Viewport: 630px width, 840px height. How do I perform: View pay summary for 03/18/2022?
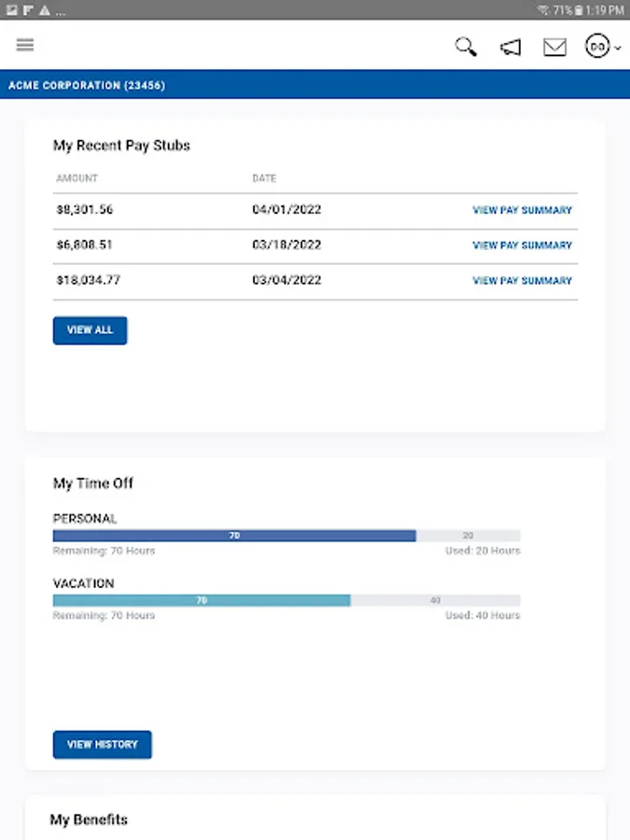tap(522, 245)
